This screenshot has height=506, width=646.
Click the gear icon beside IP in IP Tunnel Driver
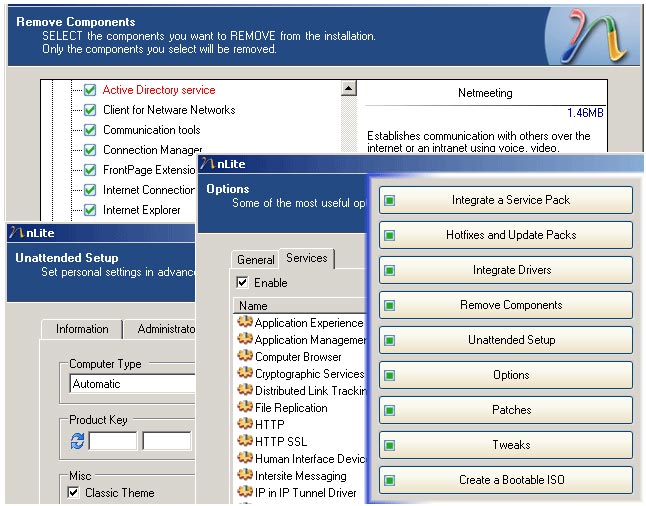[245, 491]
